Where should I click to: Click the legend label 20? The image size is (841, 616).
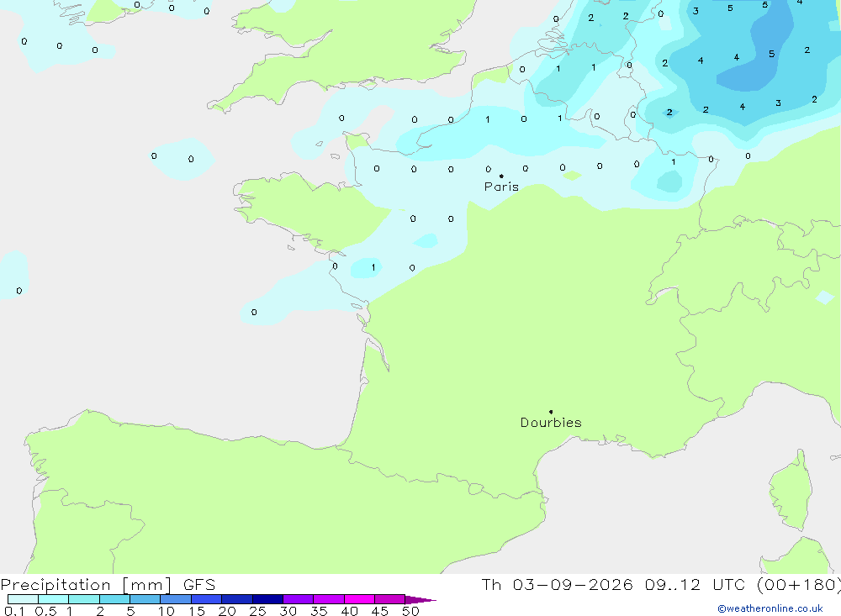227,611
